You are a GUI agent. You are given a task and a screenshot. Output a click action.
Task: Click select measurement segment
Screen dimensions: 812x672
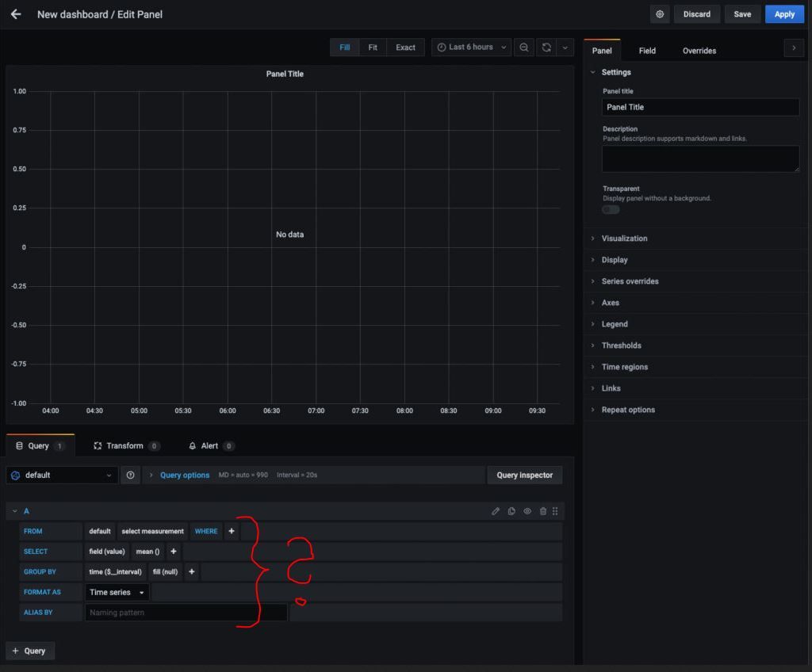point(153,531)
